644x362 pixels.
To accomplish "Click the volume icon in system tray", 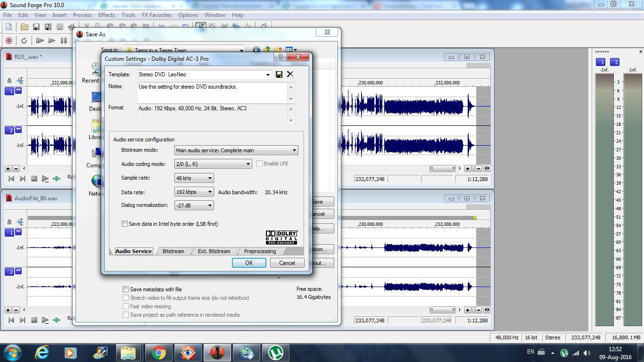I will [x=587, y=353].
